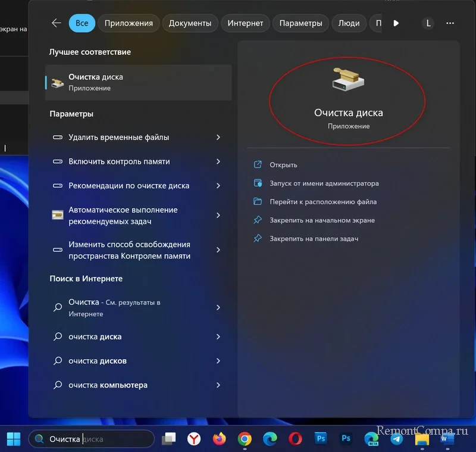Select the Документы filter tab
Viewport: 476px width, 452px height.
[190, 23]
